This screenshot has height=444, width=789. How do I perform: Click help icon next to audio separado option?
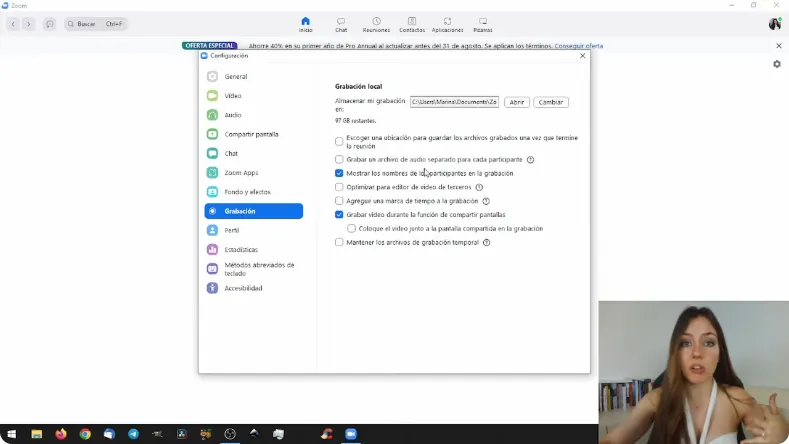coord(530,160)
